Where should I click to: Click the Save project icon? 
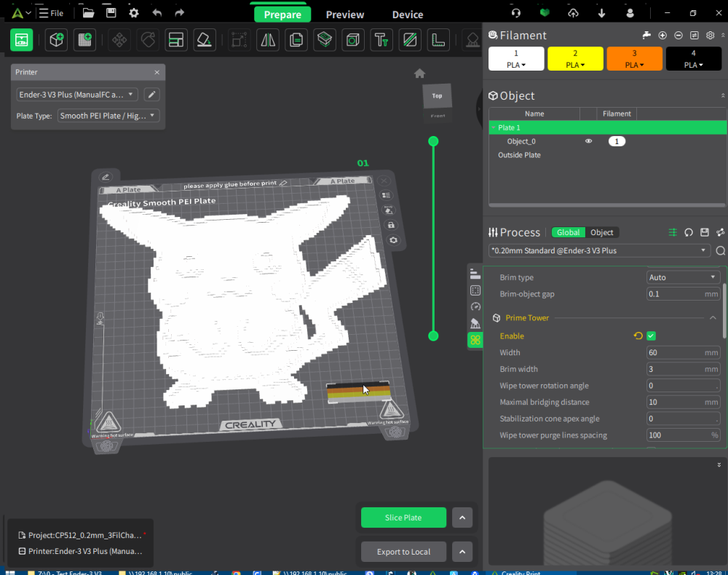[111, 13]
